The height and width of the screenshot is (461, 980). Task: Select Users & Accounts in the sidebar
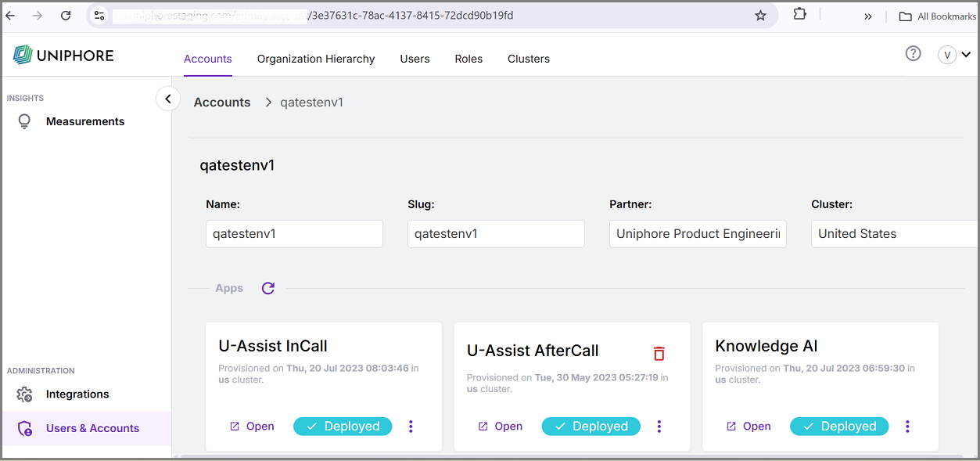(x=86, y=428)
